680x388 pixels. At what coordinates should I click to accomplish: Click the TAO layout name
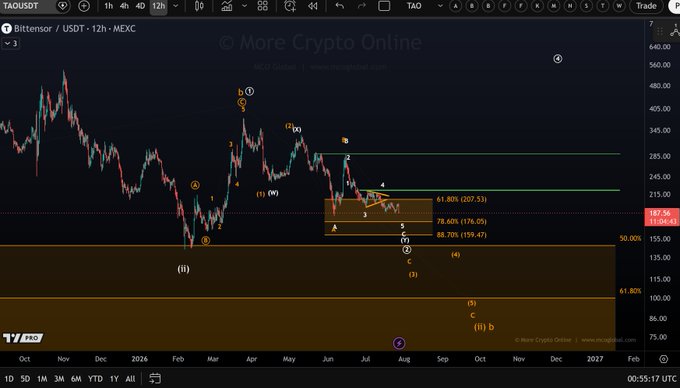[x=414, y=6]
